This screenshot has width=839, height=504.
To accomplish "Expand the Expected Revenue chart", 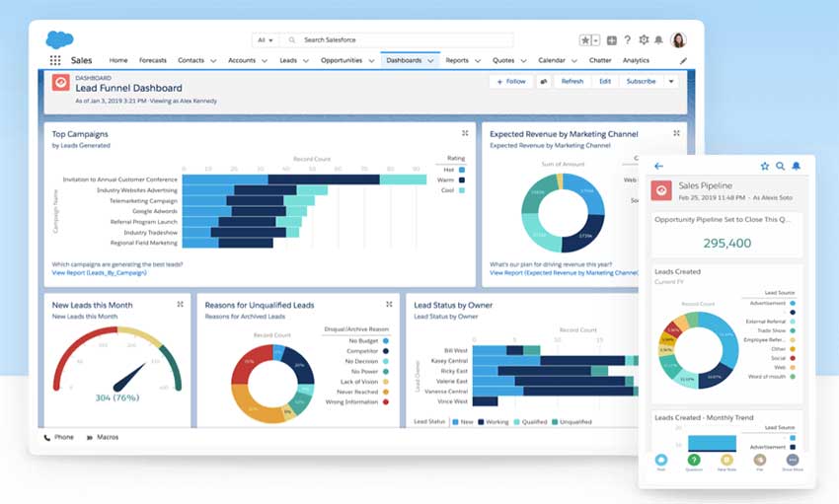I will point(676,133).
